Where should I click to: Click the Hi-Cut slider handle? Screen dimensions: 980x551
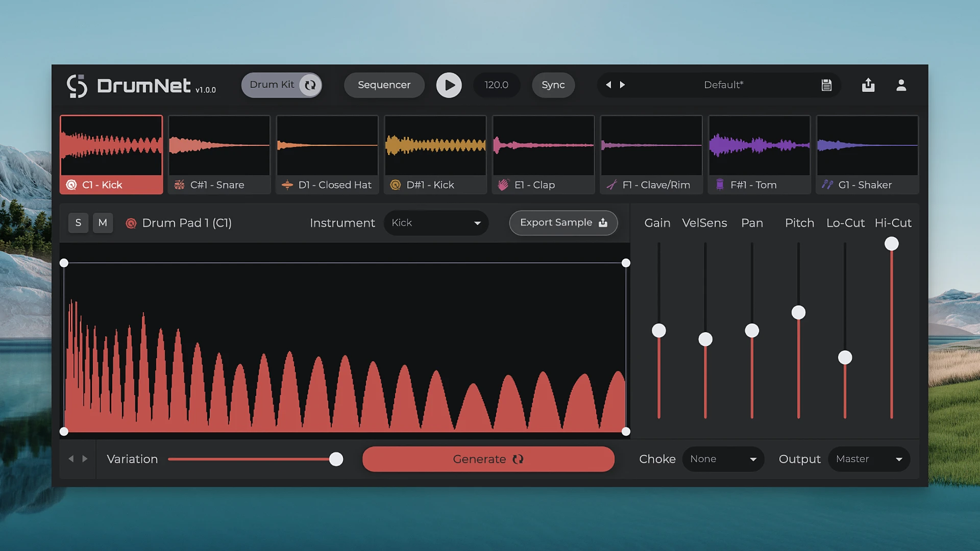tap(892, 244)
